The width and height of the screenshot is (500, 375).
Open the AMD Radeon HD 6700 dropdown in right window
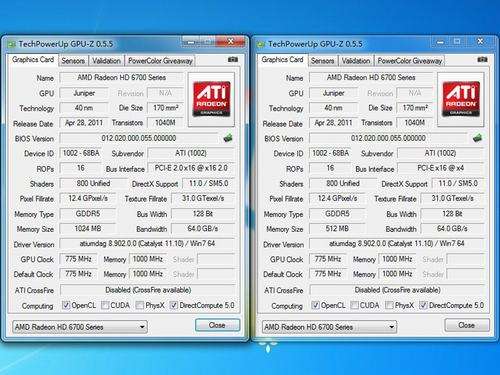(x=329, y=327)
